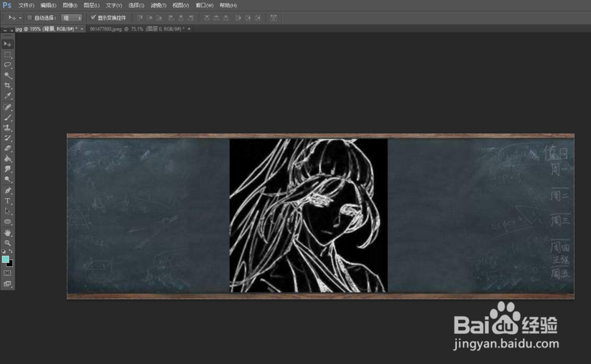Screen dimensions: 591x364
Task: Click the Photoshop Ps logo
Action: (x=7, y=5)
